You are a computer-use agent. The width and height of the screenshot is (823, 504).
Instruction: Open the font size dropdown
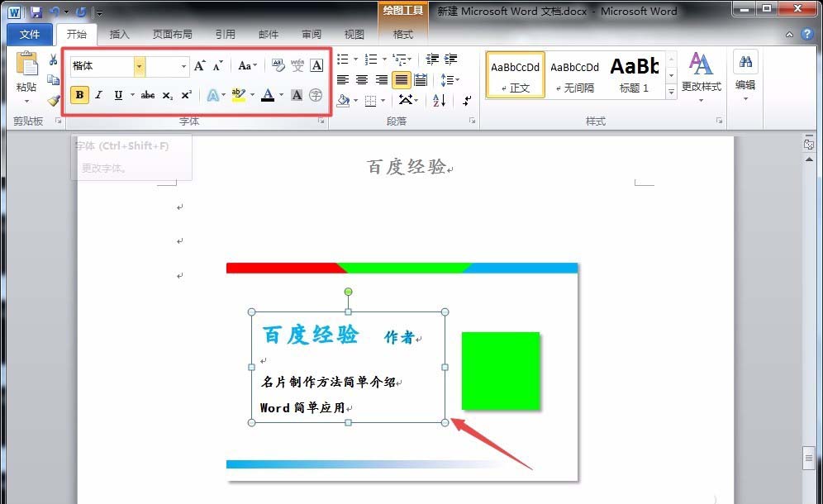(183, 66)
